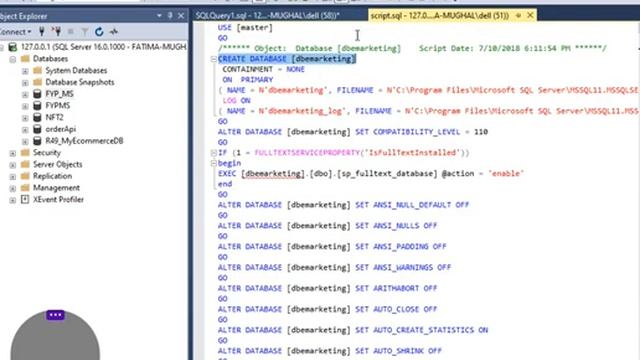Click the server icon beside 127.0.0.1
The image size is (640, 360).
click(x=13, y=47)
